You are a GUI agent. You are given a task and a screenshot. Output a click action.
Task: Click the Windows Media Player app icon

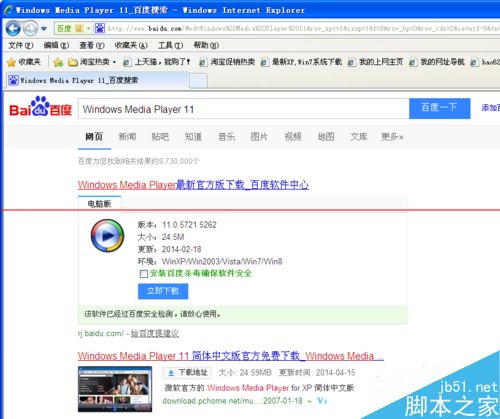(x=107, y=235)
